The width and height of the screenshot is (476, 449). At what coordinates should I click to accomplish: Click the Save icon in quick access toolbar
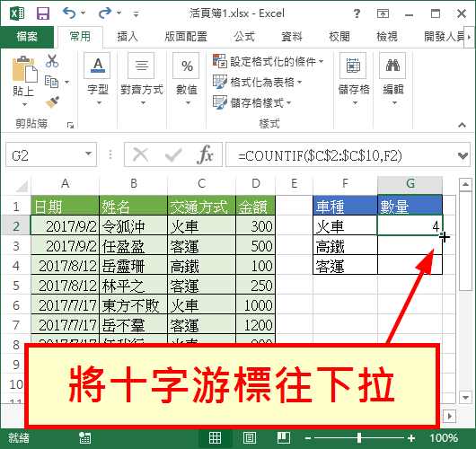point(43,13)
